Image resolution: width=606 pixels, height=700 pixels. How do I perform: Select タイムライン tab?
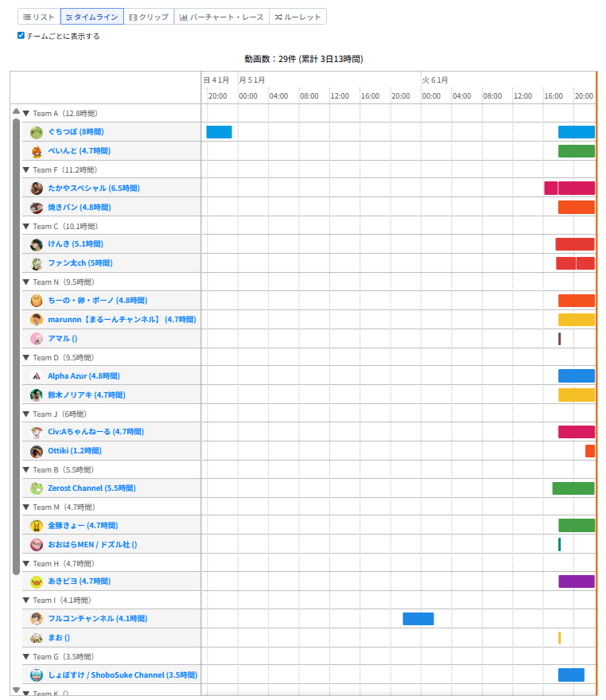(x=92, y=17)
